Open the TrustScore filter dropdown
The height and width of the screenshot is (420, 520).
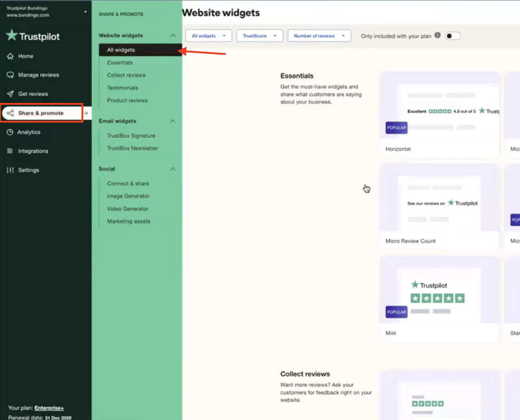point(260,36)
